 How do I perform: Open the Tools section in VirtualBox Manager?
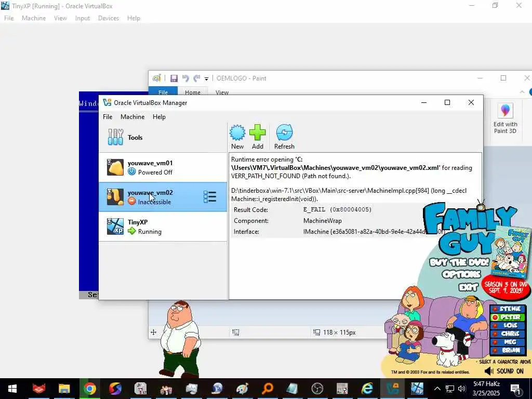click(x=163, y=137)
